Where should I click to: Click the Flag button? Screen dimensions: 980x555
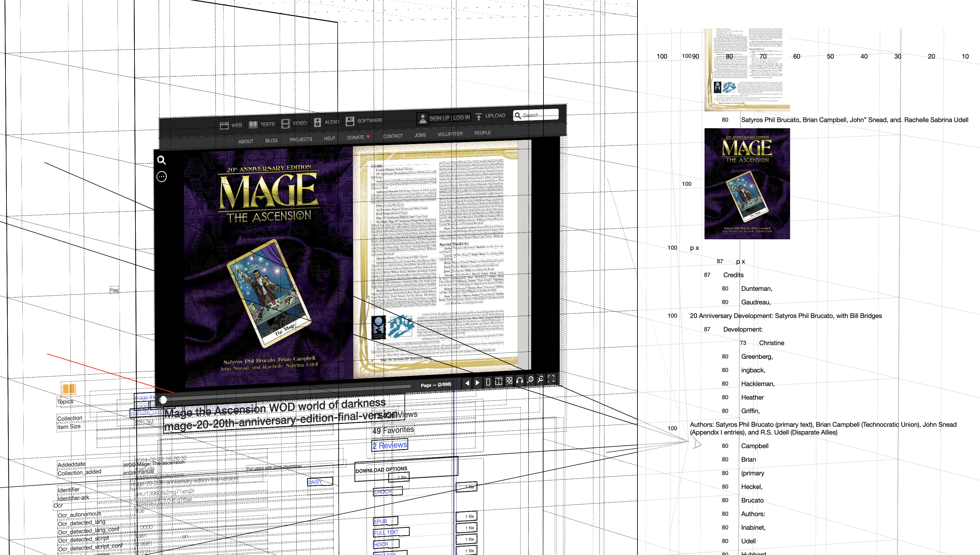point(114,290)
